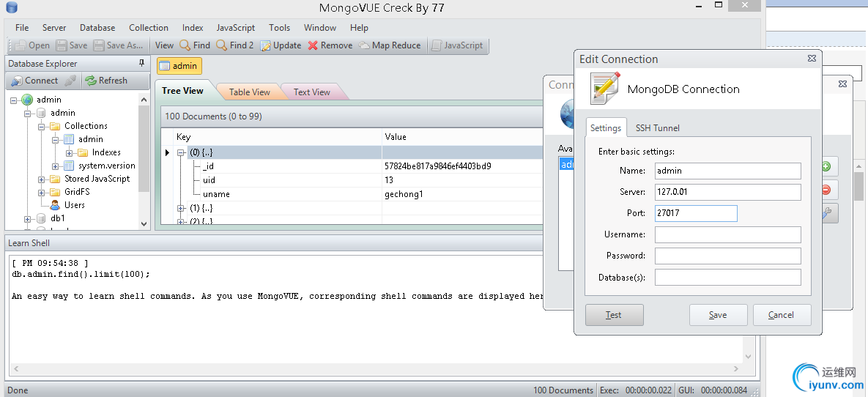Image resolution: width=868 pixels, height=397 pixels.
Task: Click the Test button
Action: pos(615,315)
